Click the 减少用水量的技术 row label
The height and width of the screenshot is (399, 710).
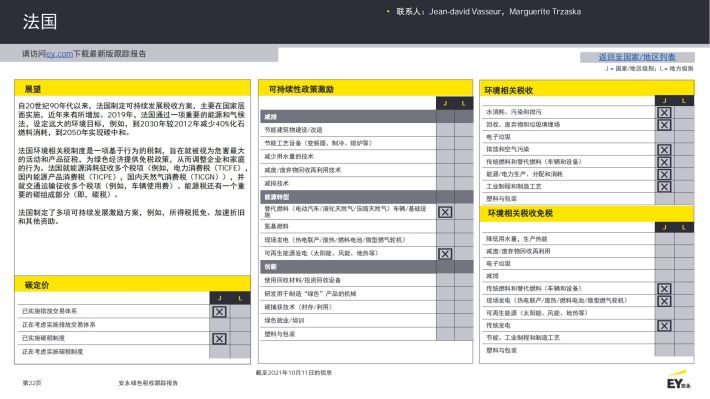click(289, 157)
